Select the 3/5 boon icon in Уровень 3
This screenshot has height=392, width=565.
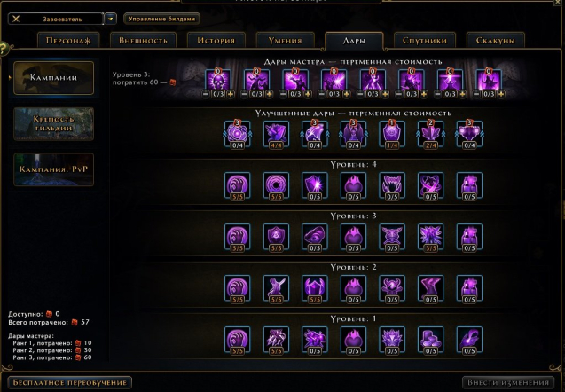point(430,237)
